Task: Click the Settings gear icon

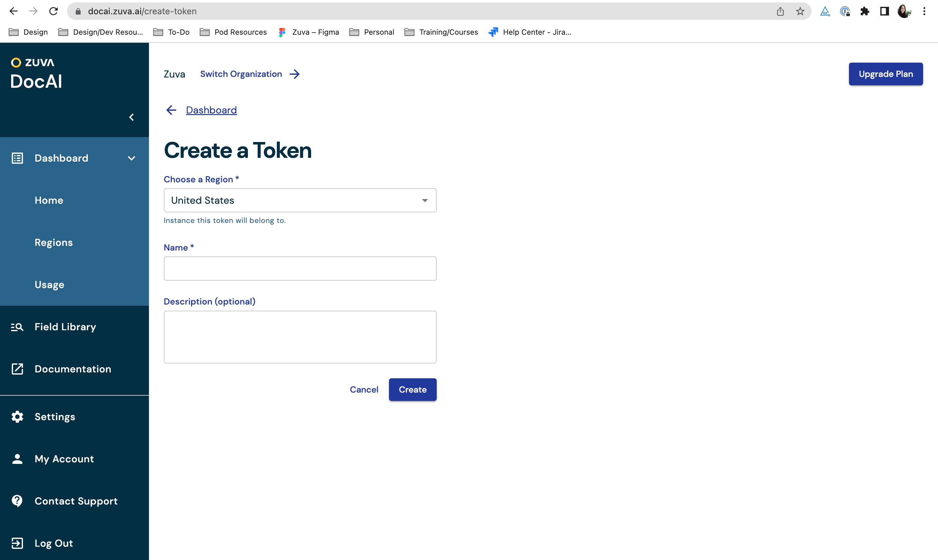Action: click(x=17, y=416)
